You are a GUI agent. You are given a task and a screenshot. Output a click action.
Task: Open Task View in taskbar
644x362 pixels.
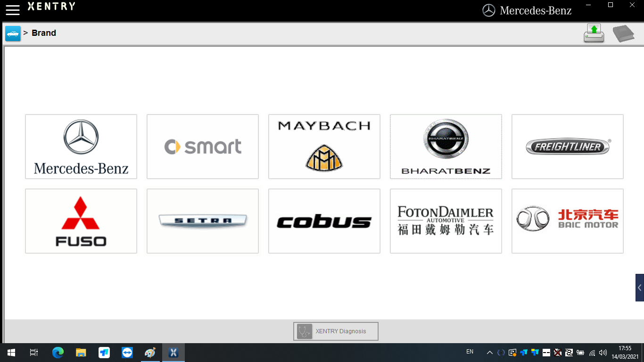pos(34,353)
